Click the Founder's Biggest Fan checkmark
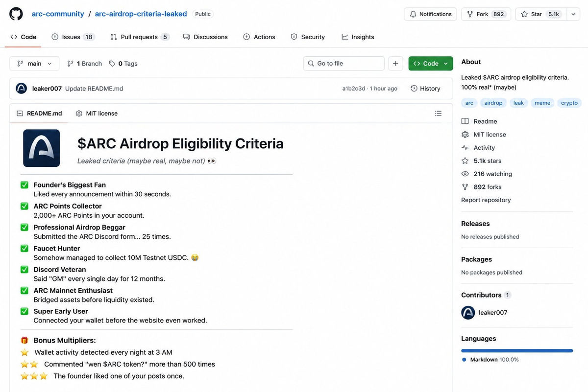Image resolution: width=588 pixels, height=392 pixels. click(24, 185)
